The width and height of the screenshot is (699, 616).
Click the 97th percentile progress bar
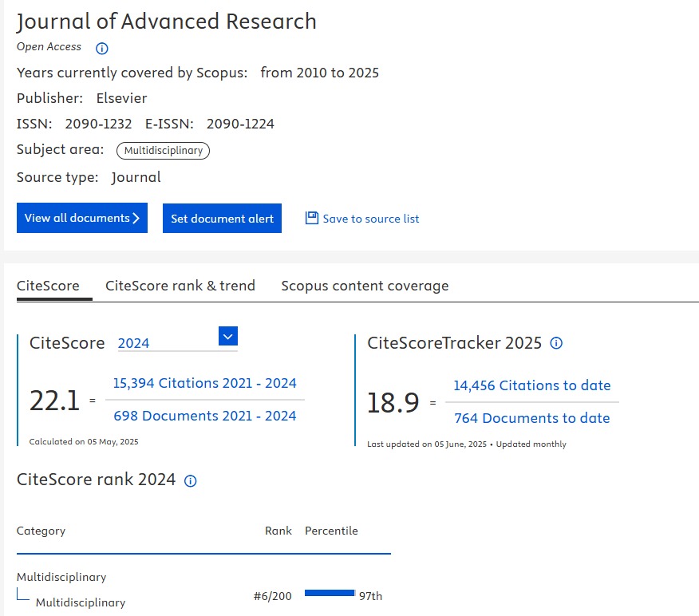click(330, 593)
